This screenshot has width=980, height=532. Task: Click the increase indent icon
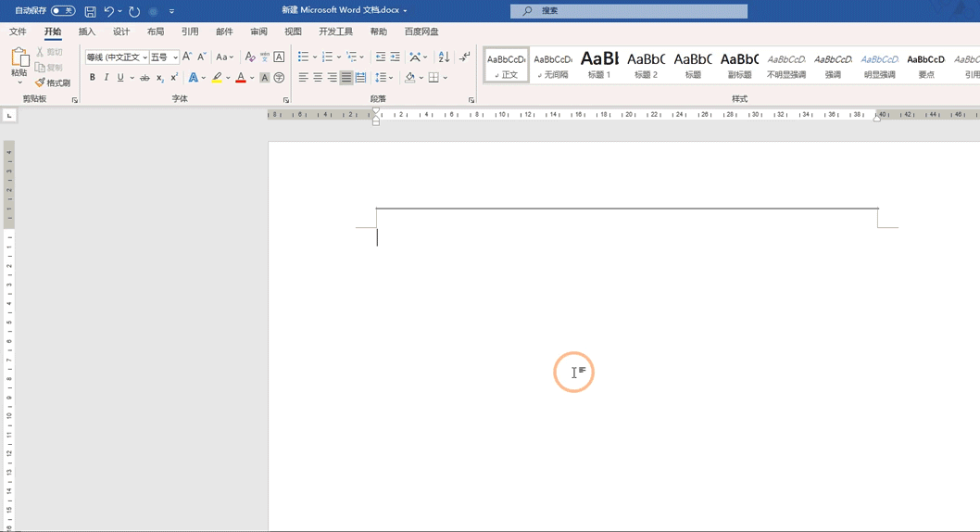[396, 57]
